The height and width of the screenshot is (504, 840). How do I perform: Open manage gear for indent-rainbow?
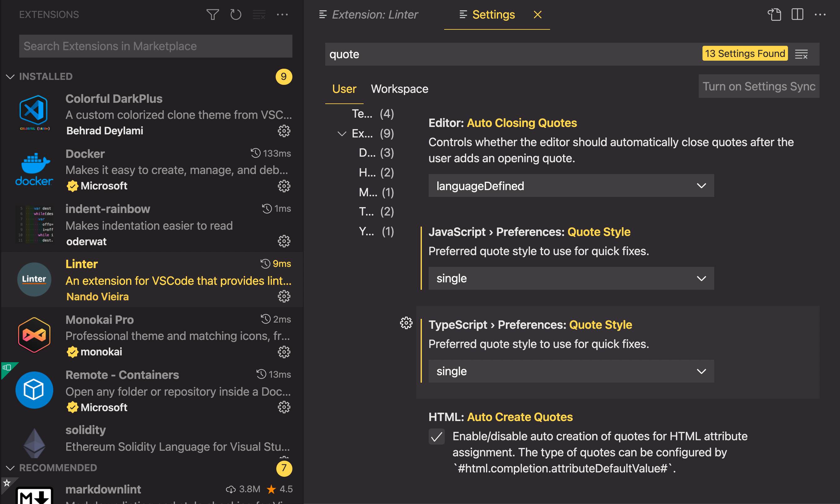(x=284, y=241)
